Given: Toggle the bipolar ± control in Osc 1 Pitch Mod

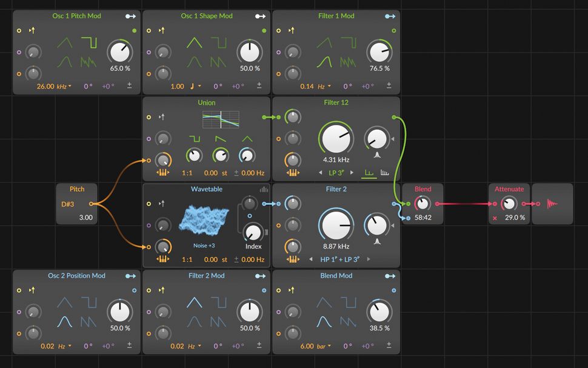Looking at the screenshot, I should [129, 85].
